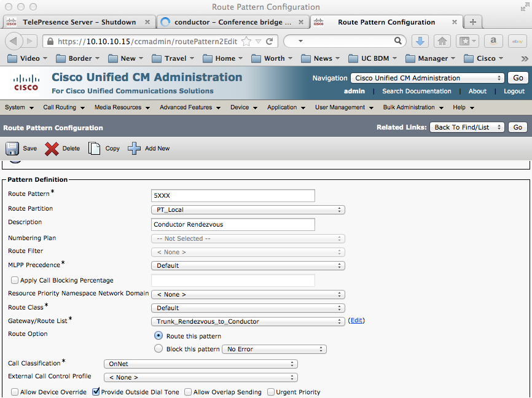The width and height of the screenshot is (532, 398).
Task: Click the downloads arrow icon
Action: click(420, 41)
